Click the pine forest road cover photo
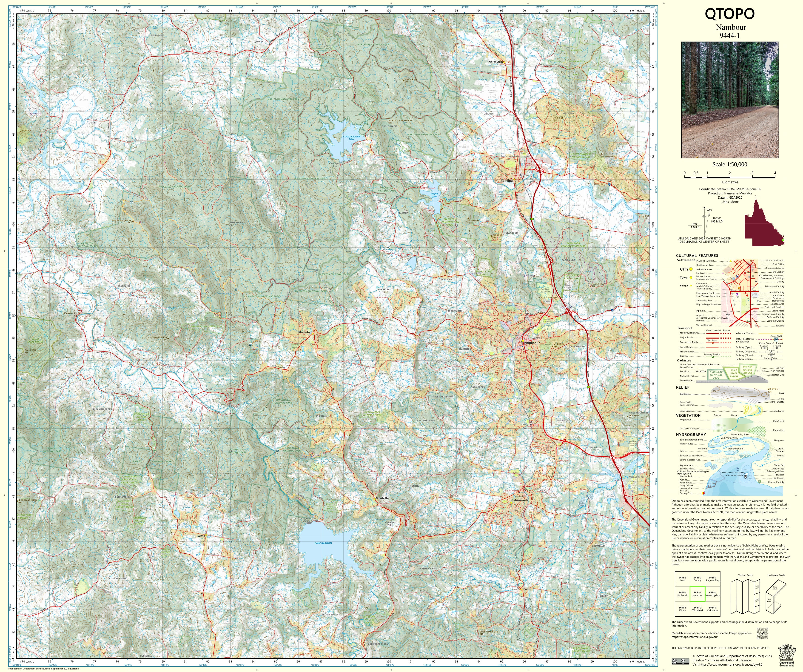 pyautogui.click(x=730, y=100)
